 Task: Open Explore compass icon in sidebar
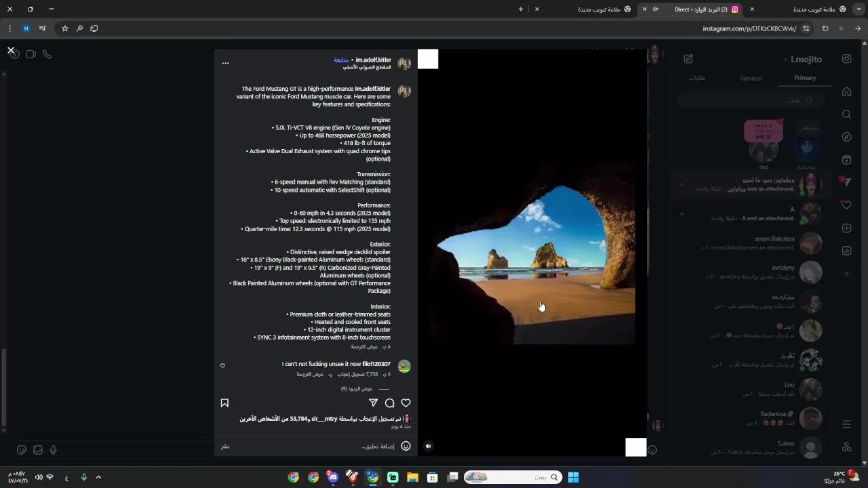click(x=846, y=137)
